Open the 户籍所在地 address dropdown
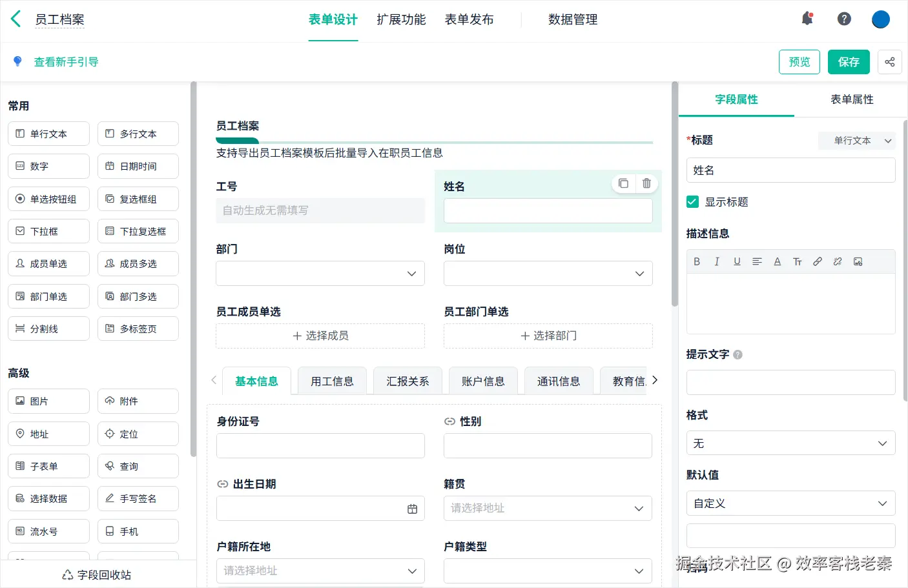The width and height of the screenshot is (908, 588). 320,571
